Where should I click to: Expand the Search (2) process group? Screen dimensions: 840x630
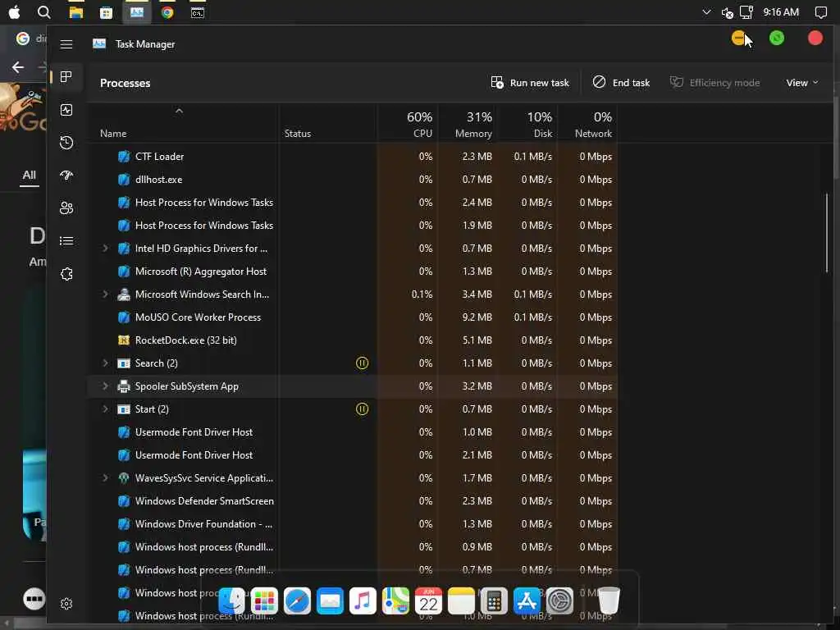click(x=106, y=363)
